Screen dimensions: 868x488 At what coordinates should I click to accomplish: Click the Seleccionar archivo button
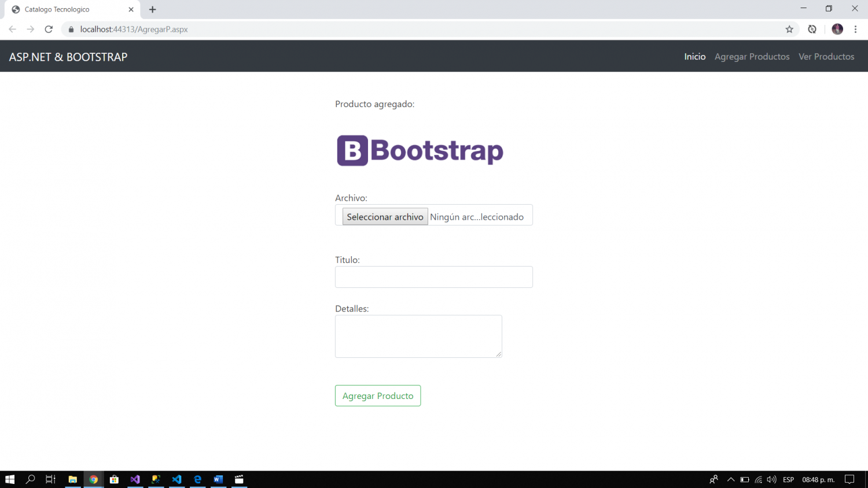coord(385,217)
